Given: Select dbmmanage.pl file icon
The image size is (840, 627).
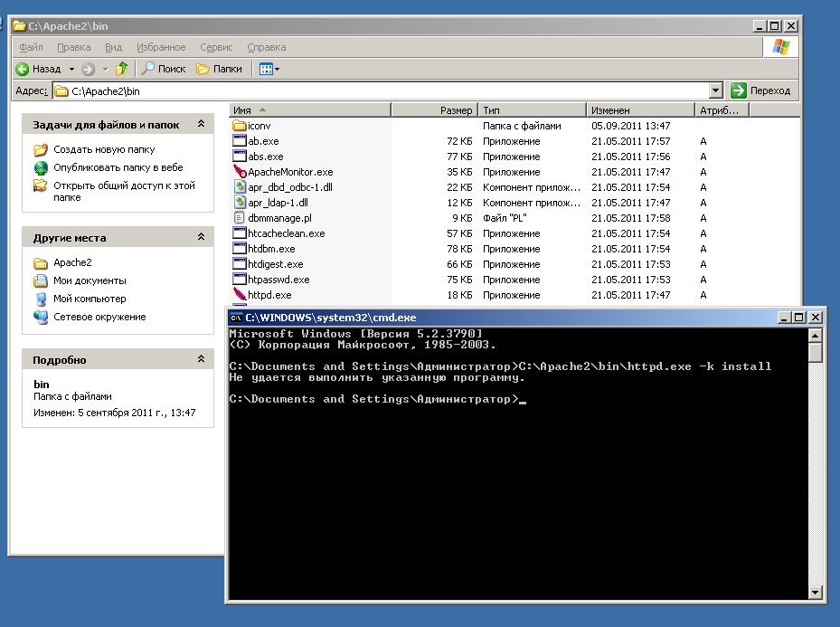Looking at the screenshot, I should [x=240, y=218].
